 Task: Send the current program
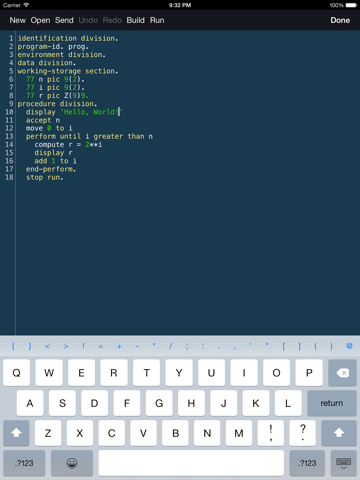(64, 20)
